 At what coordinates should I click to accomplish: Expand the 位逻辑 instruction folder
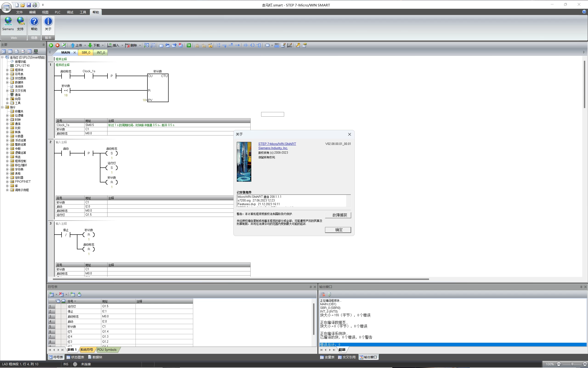coord(7,115)
